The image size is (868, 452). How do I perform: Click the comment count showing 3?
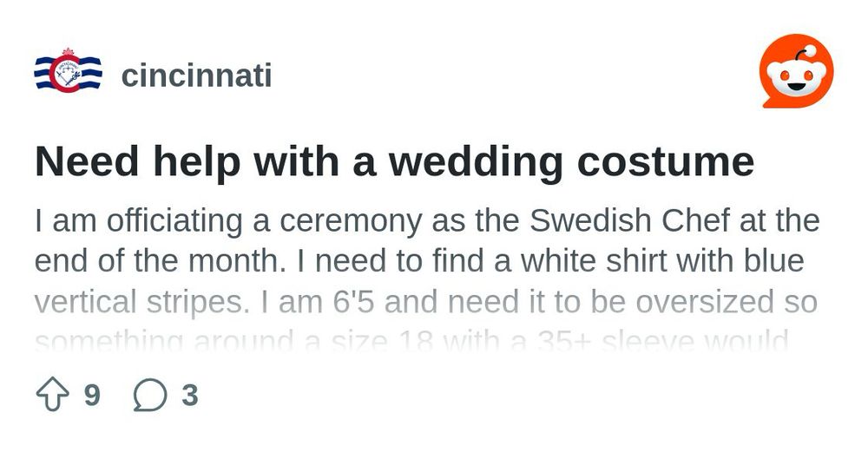pyautogui.click(x=190, y=395)
